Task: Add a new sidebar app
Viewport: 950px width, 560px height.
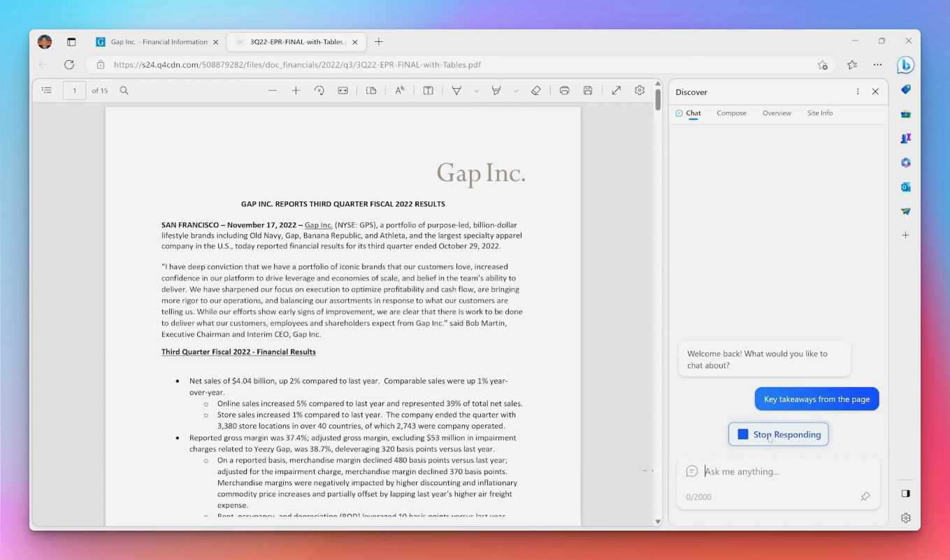Action: (906, 236)
